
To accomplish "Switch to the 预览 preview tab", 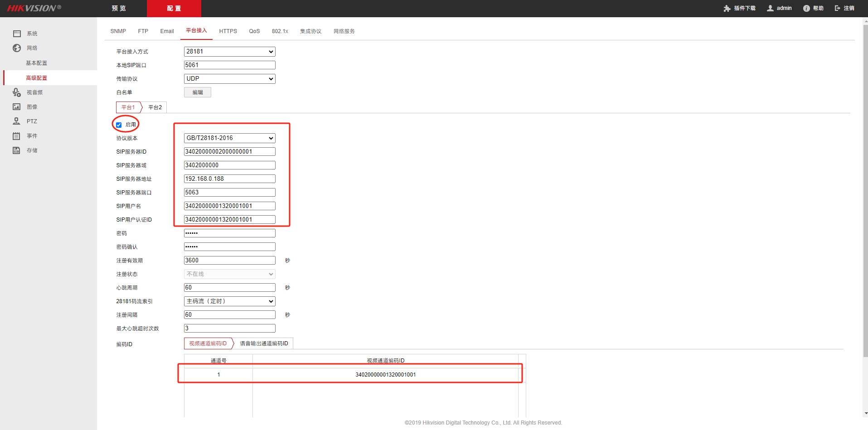I will 119,9.
